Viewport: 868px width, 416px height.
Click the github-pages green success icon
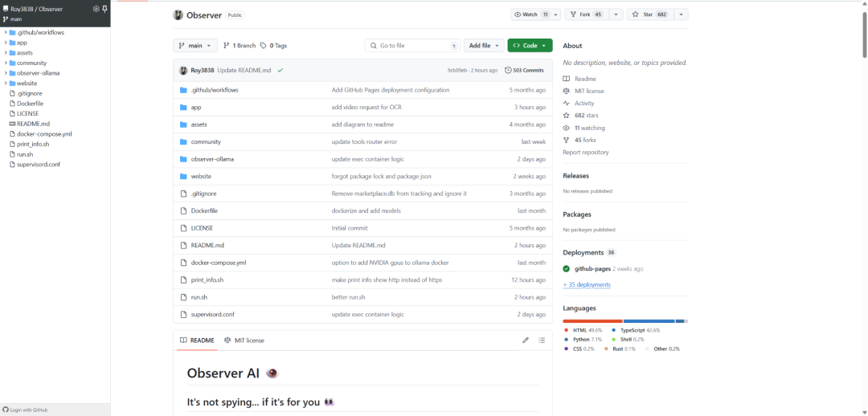(567, 269)
